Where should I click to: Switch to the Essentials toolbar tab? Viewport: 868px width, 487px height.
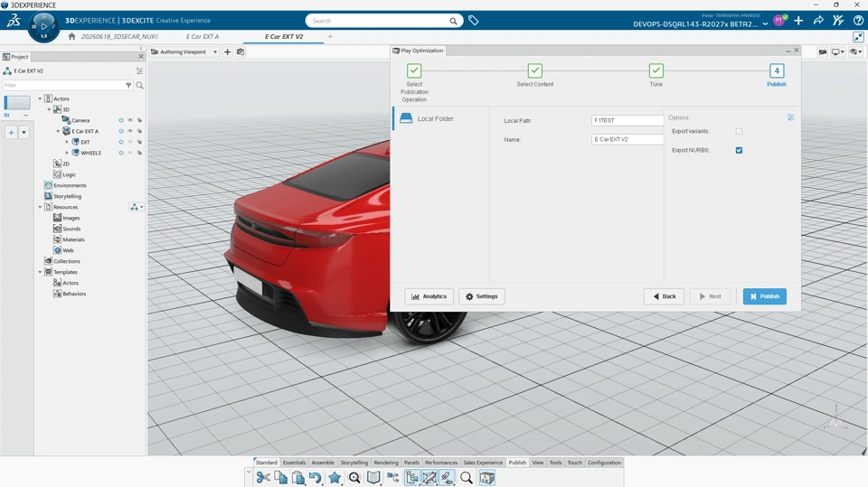(294, 463)
